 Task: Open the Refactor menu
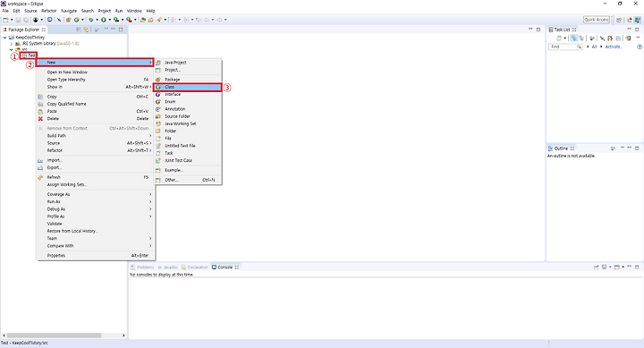pyautogui.click(x=49, y=11)
